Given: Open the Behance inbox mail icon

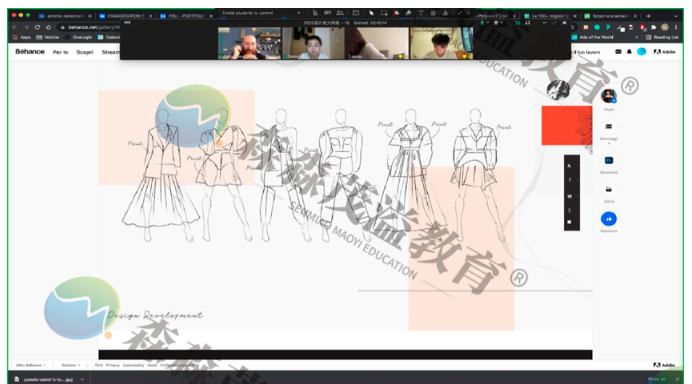Looking at the screenshot, I should tap(618, 52).
